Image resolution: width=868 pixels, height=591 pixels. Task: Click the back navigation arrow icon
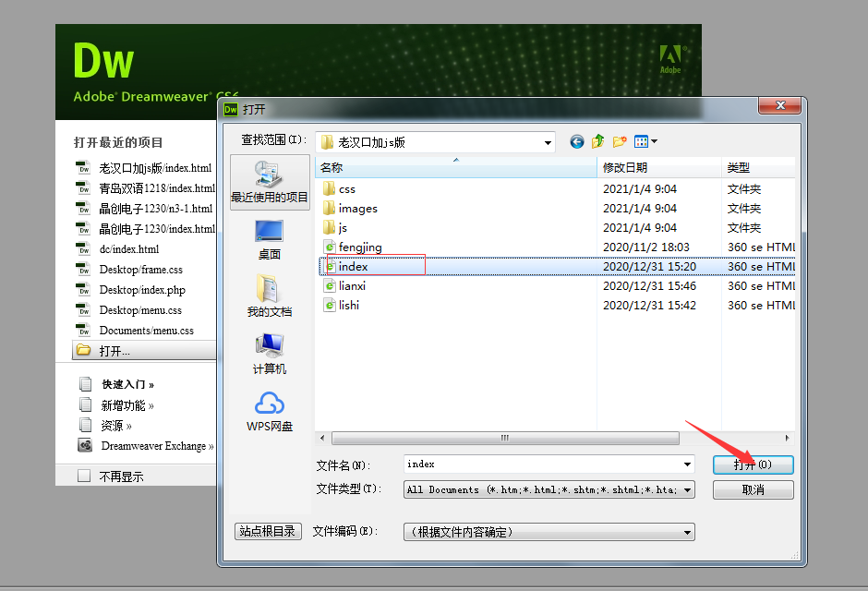click(577, 141)
